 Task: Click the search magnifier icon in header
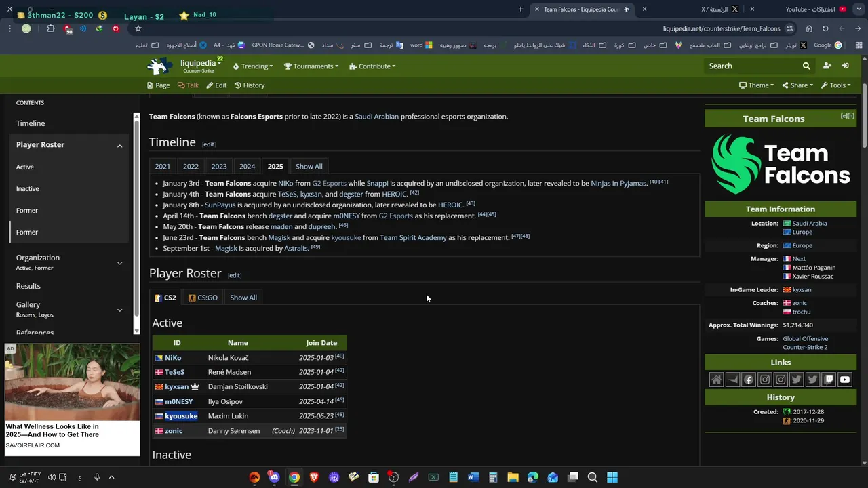click(x=806, y=66)
